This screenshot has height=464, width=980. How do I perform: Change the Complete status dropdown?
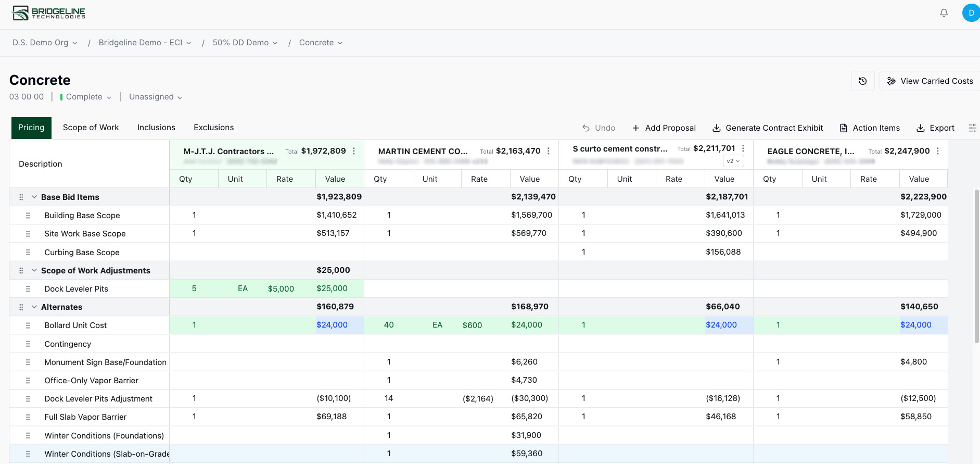[x=86, y=97]
